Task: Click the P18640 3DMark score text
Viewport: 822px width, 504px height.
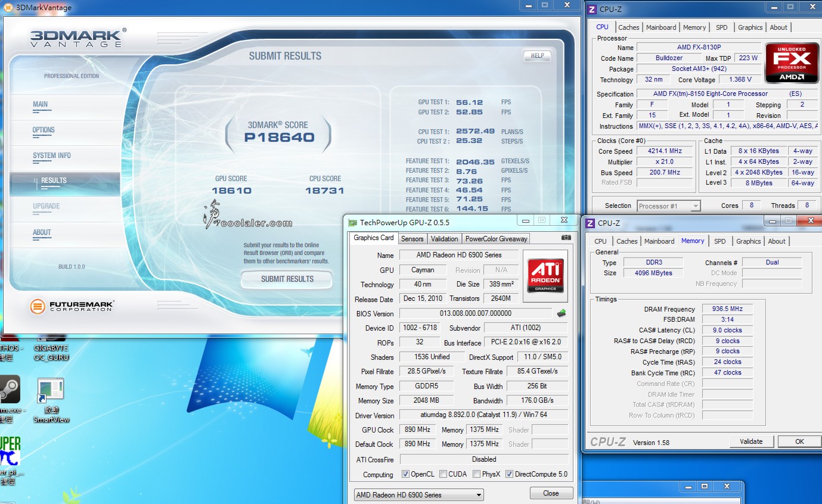Action: 279,138
